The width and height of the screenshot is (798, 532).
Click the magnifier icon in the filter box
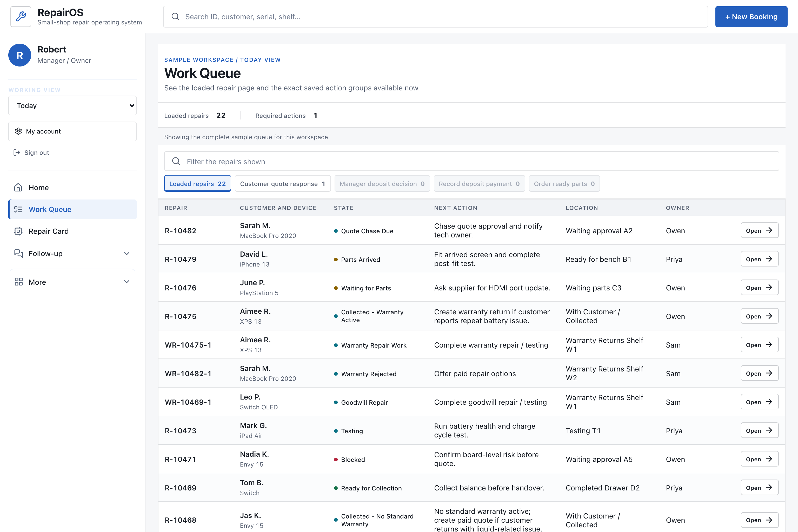coord(176,161)
